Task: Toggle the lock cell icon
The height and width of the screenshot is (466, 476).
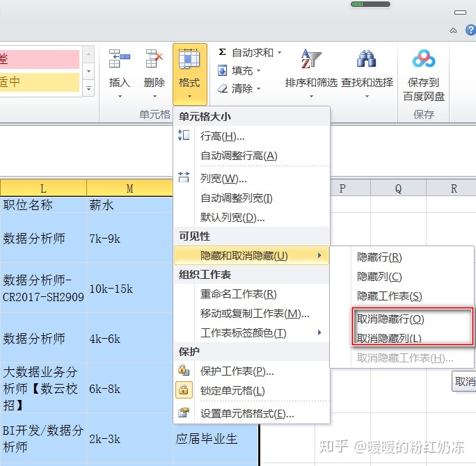Action: pos(184,390)
